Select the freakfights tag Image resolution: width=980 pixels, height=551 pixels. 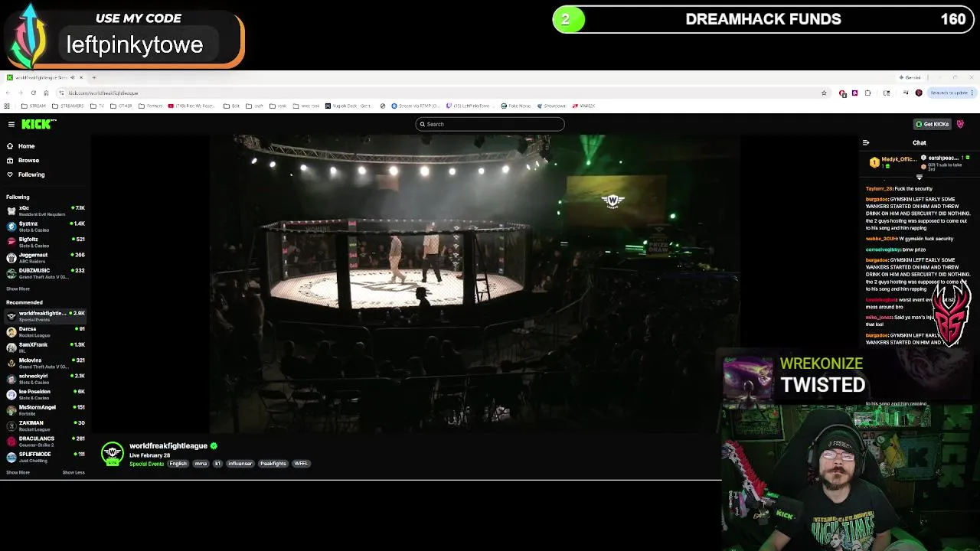273,464
